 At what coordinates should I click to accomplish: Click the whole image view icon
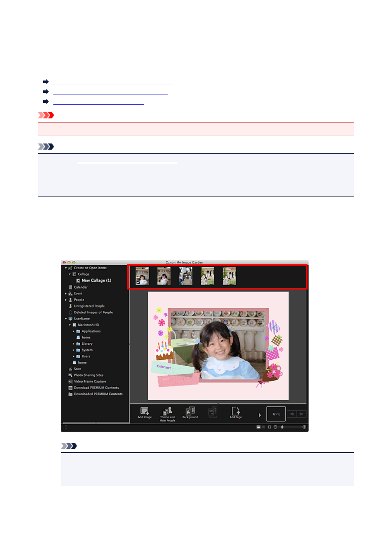click(270, 427)
